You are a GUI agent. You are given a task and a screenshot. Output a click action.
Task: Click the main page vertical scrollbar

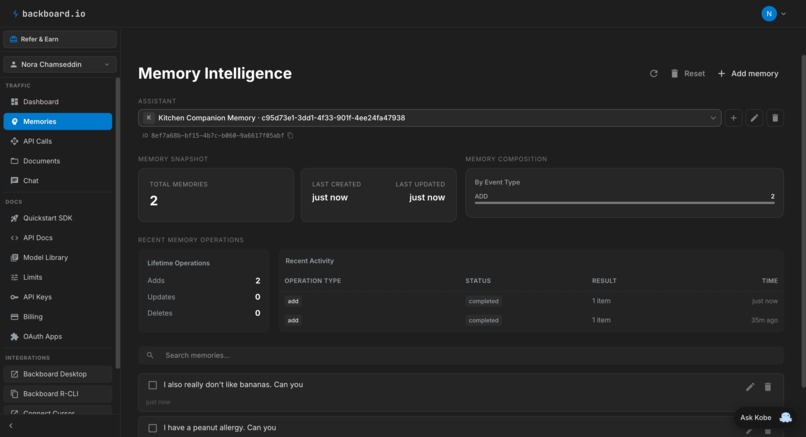click(803, 221)
